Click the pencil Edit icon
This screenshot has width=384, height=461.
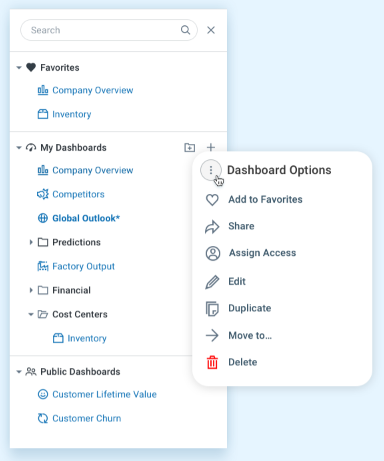[212, 282]
